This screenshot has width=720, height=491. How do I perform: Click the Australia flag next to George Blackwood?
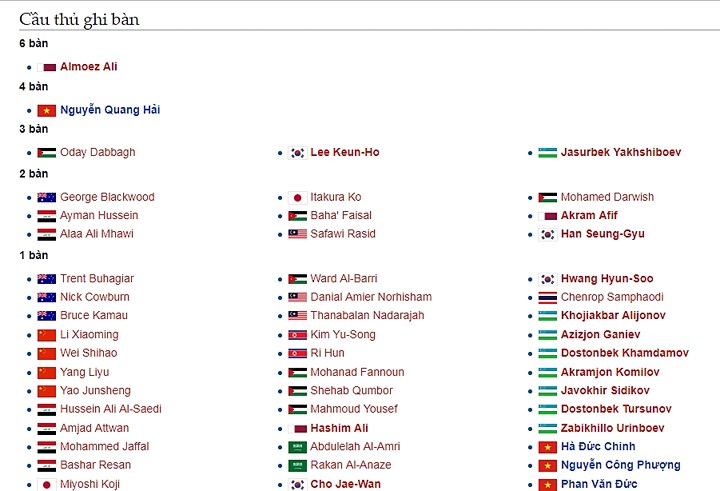click(46, 198)
